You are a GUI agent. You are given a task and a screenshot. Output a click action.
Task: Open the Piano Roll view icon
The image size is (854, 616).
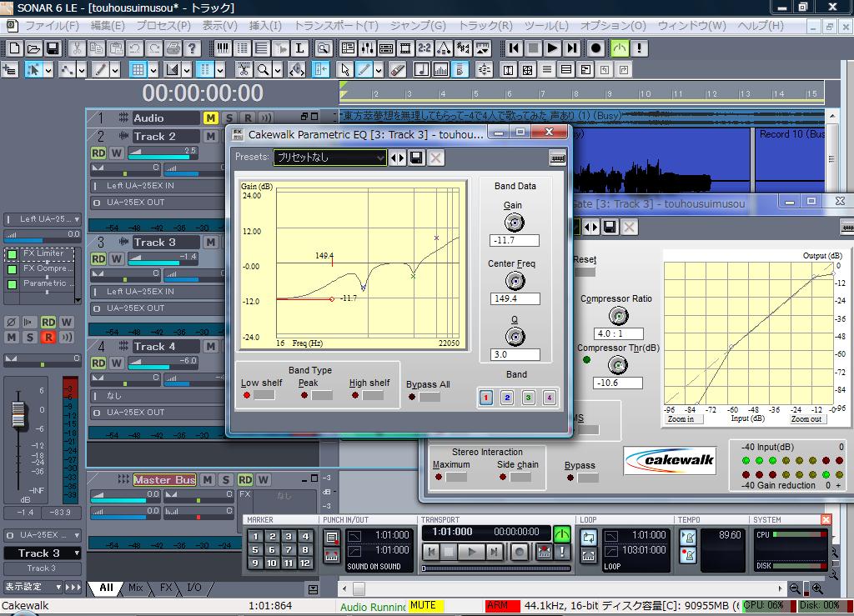point(223,48)
